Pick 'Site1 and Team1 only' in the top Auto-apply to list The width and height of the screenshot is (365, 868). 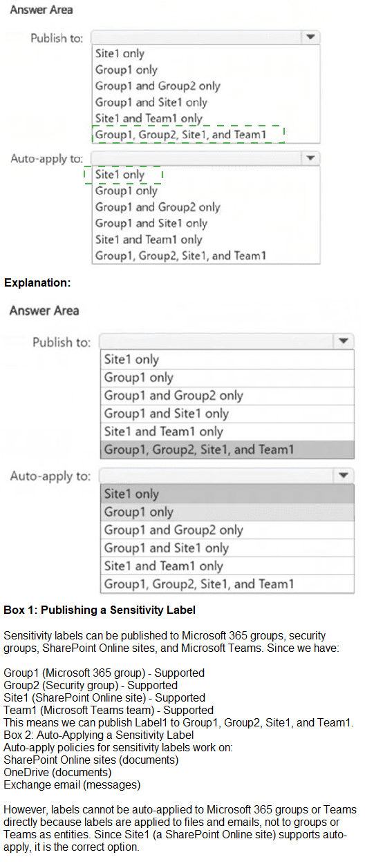[149, 240]
